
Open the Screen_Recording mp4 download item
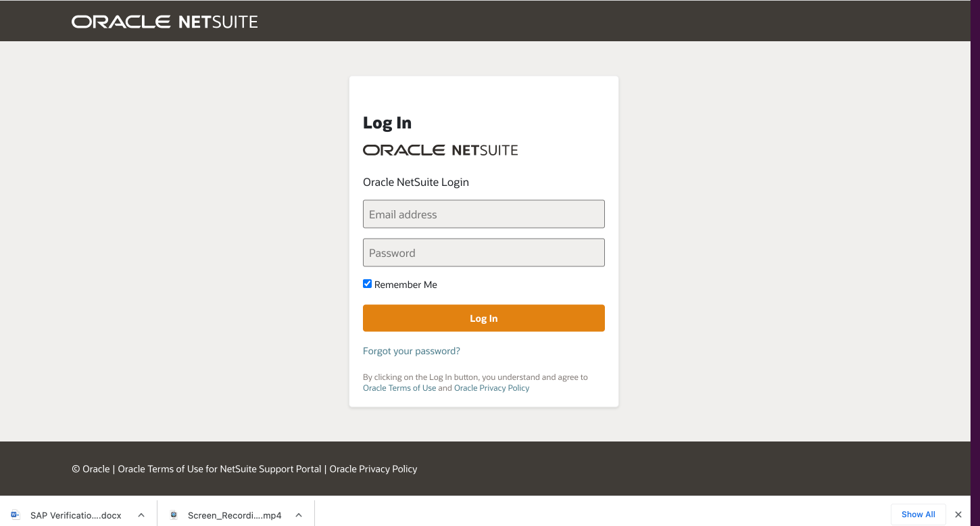234,515
